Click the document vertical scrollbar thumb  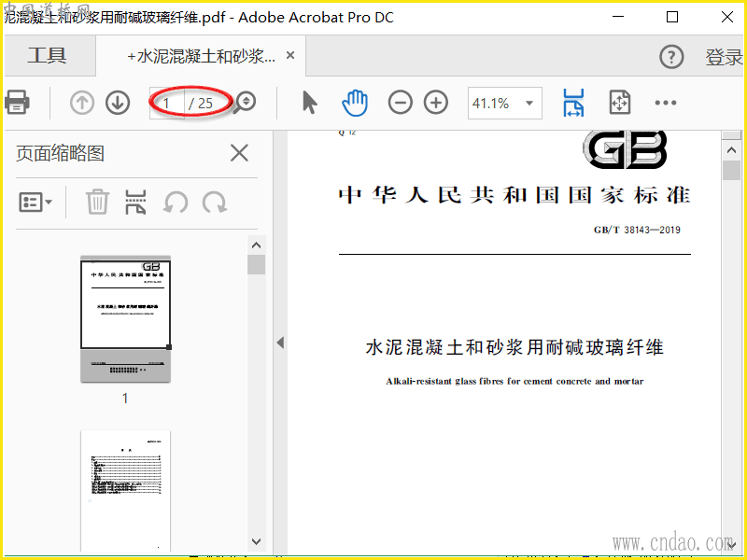coord(732,170)
